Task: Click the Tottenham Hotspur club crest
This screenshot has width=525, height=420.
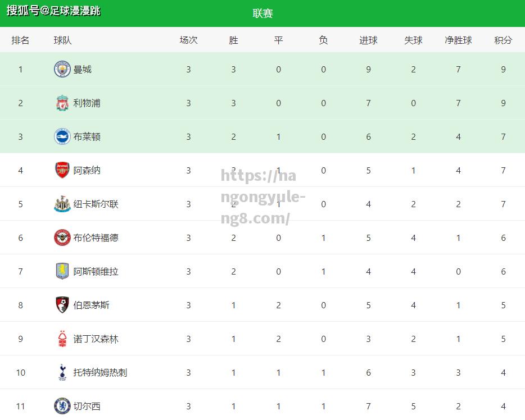Action: coord(62,372)
